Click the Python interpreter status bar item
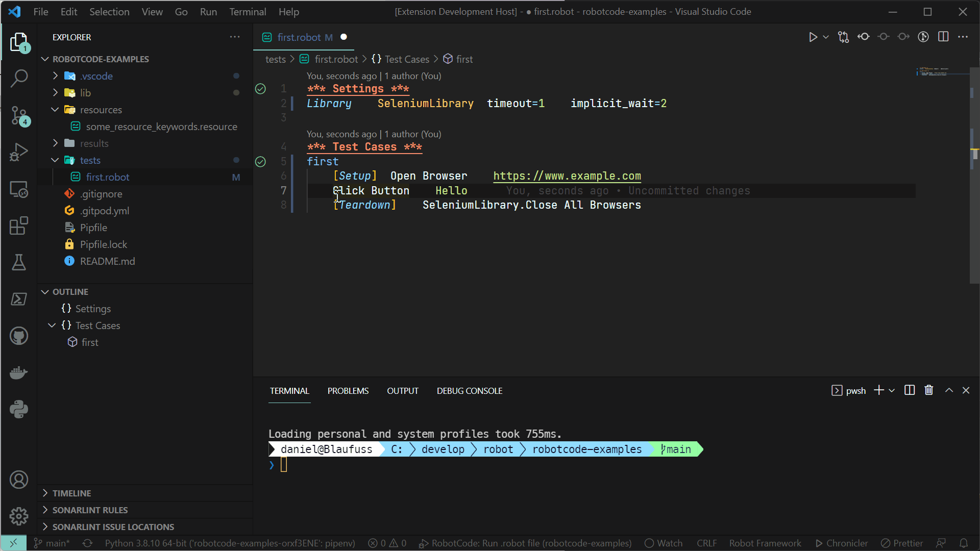The image size is (980, 551). [230, 543]
